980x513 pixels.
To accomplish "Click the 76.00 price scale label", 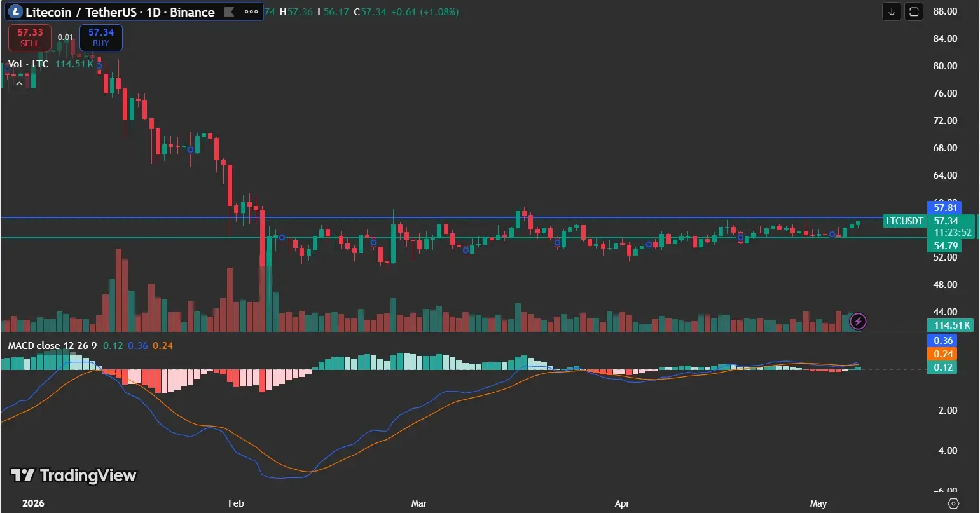I will coord(945,93).
